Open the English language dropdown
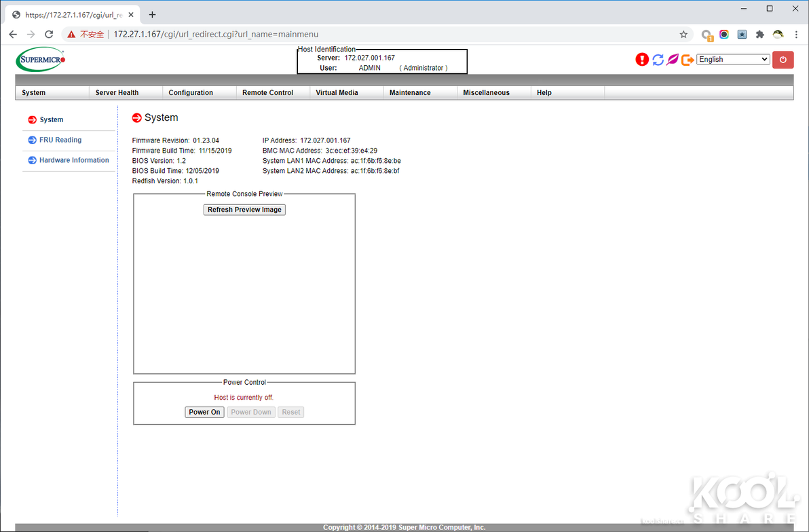Image resolution: width=809 pixels, height=532 pixels. pyautogui.click(x=733, y=59)
